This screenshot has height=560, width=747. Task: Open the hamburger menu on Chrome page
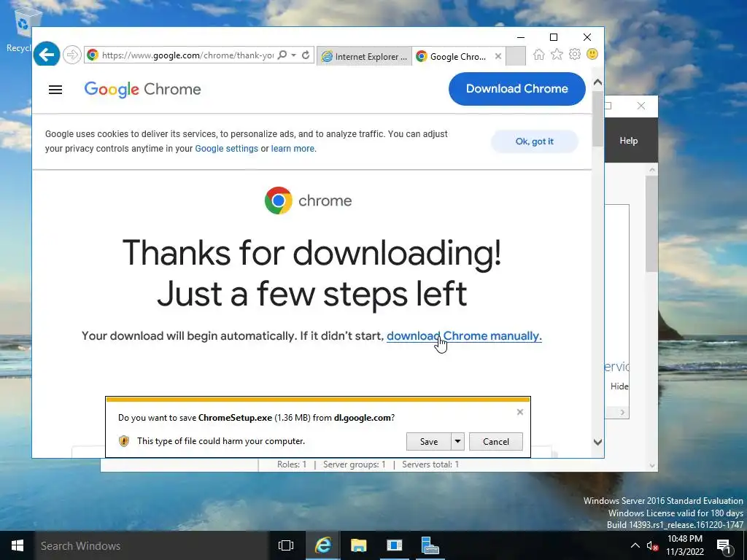tap(55, 90)
